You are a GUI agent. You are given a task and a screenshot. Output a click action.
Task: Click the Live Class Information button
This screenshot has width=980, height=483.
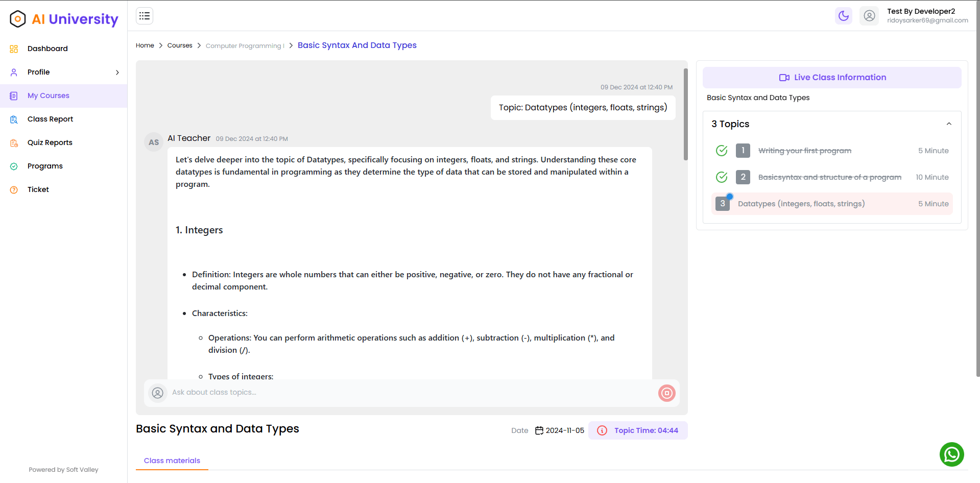[832, 78]
